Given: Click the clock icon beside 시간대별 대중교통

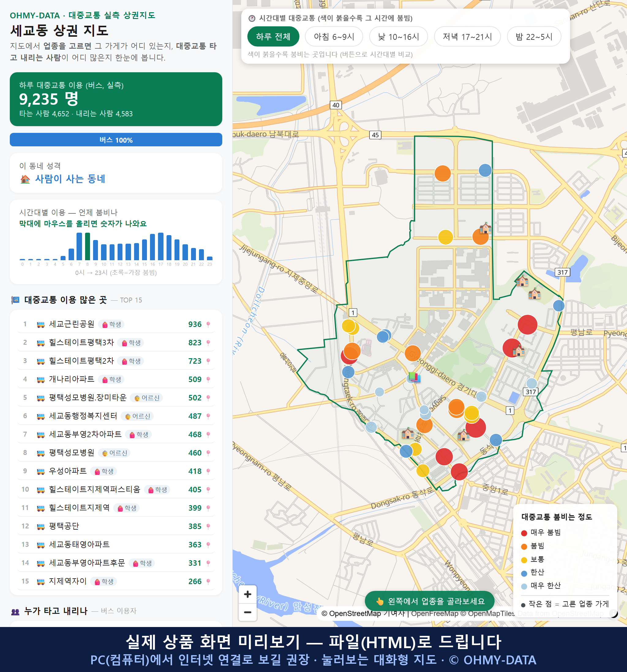Looking at the screenshot, I should point(252,18).
